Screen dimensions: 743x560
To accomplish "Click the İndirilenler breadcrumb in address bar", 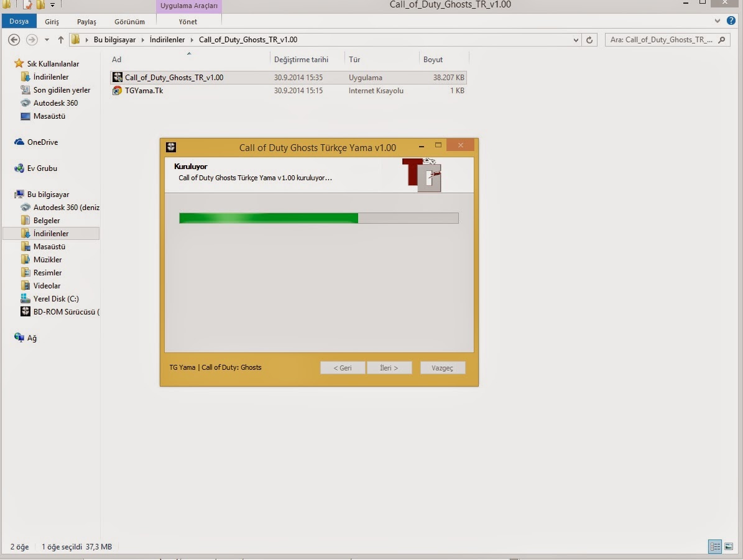I will [167, 40].
